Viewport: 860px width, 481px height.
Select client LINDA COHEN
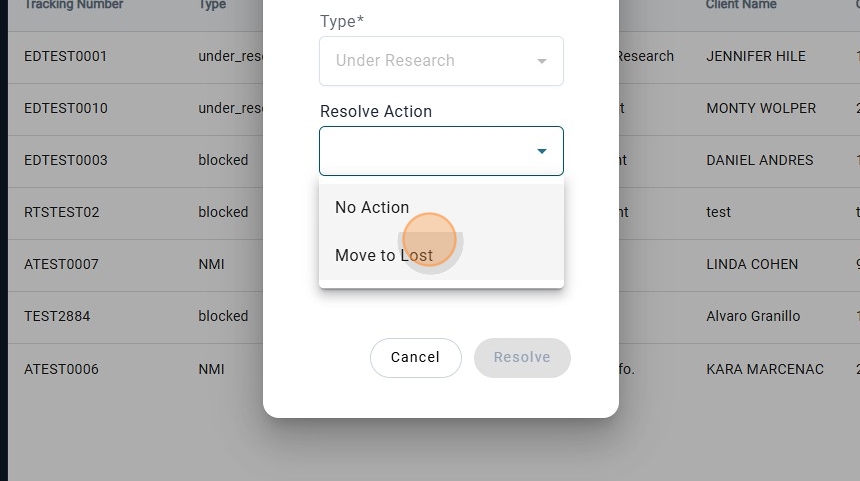[x=751, y=265]
